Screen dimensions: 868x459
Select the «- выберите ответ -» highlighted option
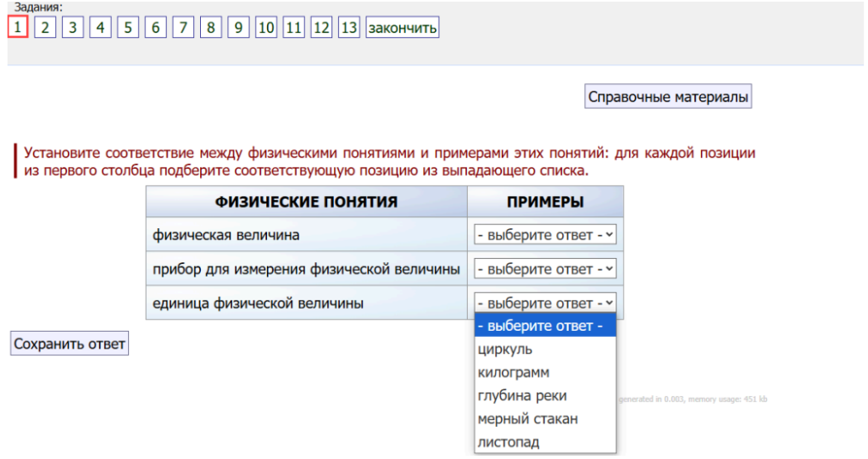(x=545, y=326)
